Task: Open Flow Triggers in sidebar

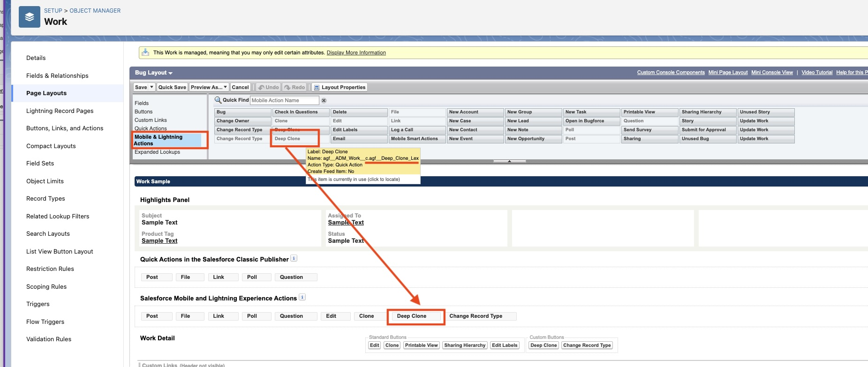Action: 45,322
